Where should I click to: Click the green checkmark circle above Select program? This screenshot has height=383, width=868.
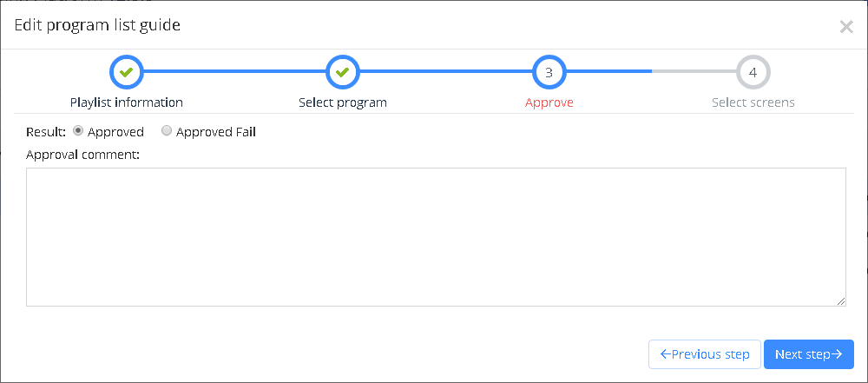click(x=343, y=72)
